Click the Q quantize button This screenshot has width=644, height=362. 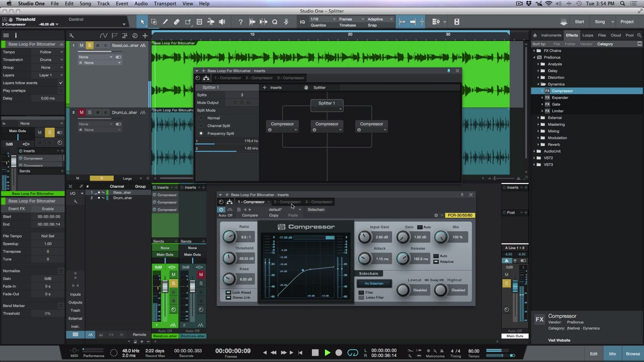[275, 22]
